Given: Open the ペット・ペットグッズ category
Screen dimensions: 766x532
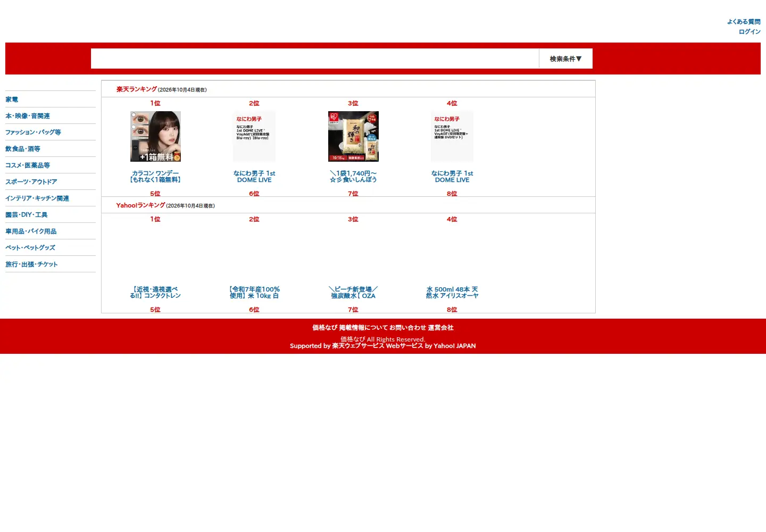Looking at the screenshot, I should (x=30, y=248).
